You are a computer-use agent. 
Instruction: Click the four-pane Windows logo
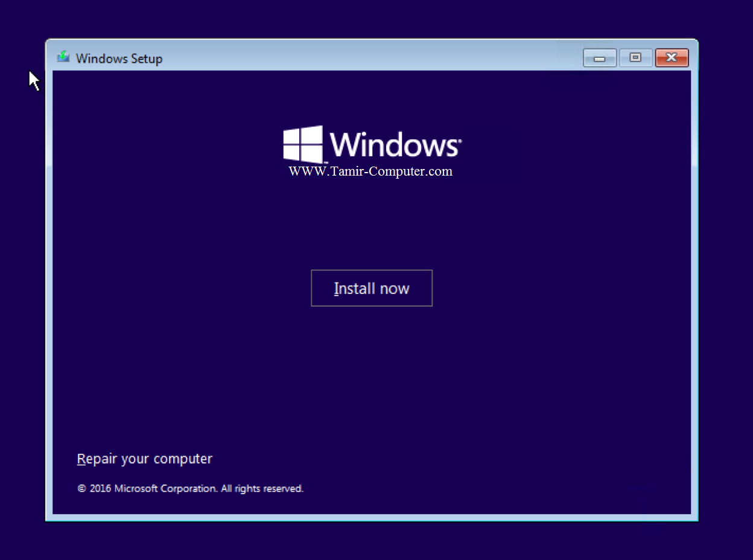click(x=303, y=144)
